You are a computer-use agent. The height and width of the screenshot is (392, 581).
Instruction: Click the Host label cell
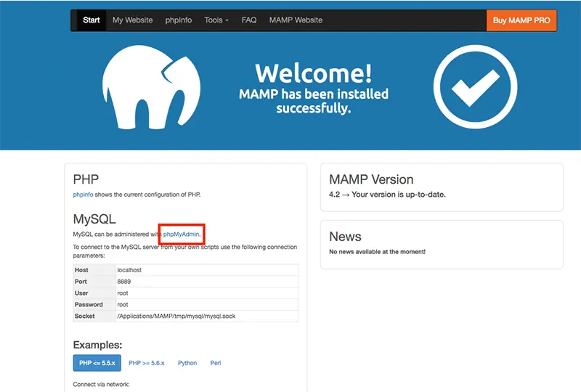point(94,270)
